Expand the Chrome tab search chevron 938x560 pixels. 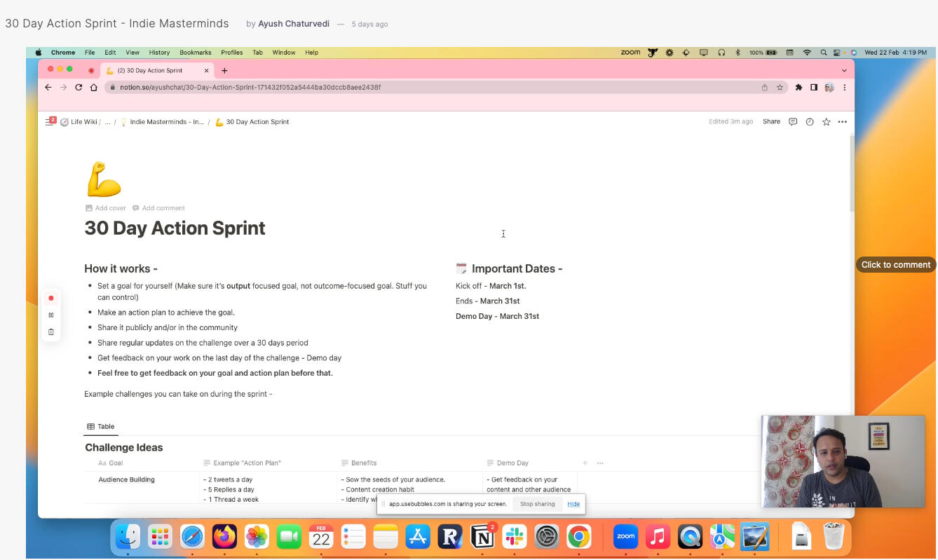click(x=844, y=71)
